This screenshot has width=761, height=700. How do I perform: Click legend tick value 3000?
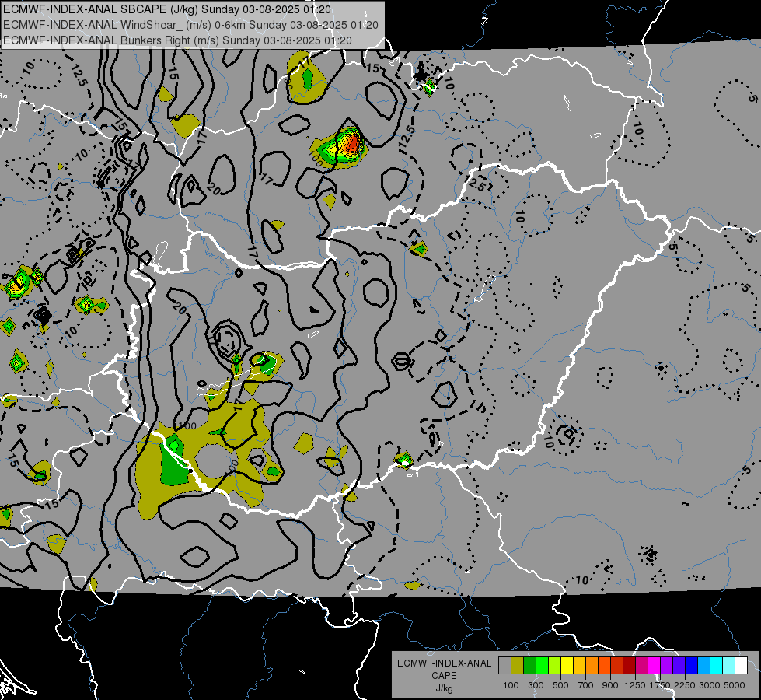[710, 685]
